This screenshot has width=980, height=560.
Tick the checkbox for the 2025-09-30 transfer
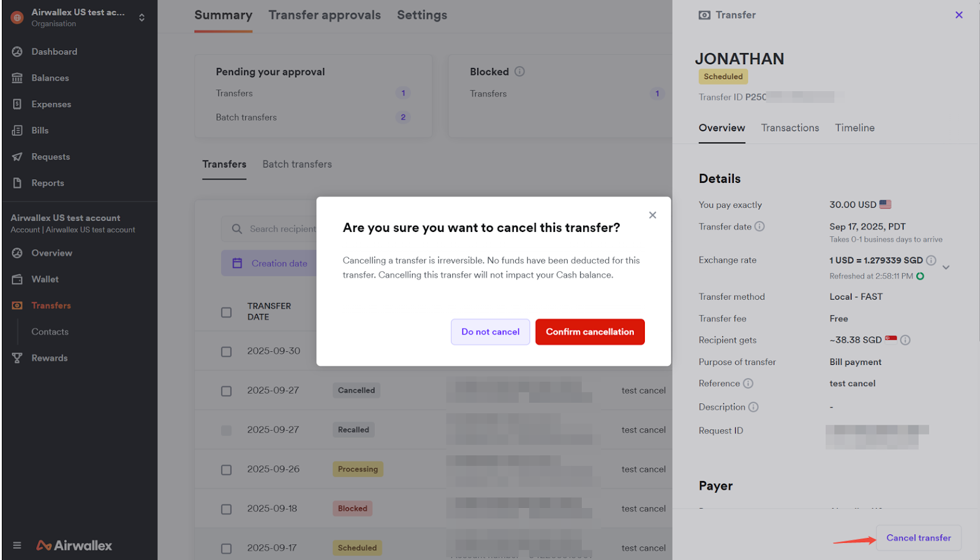pos(227,352)
